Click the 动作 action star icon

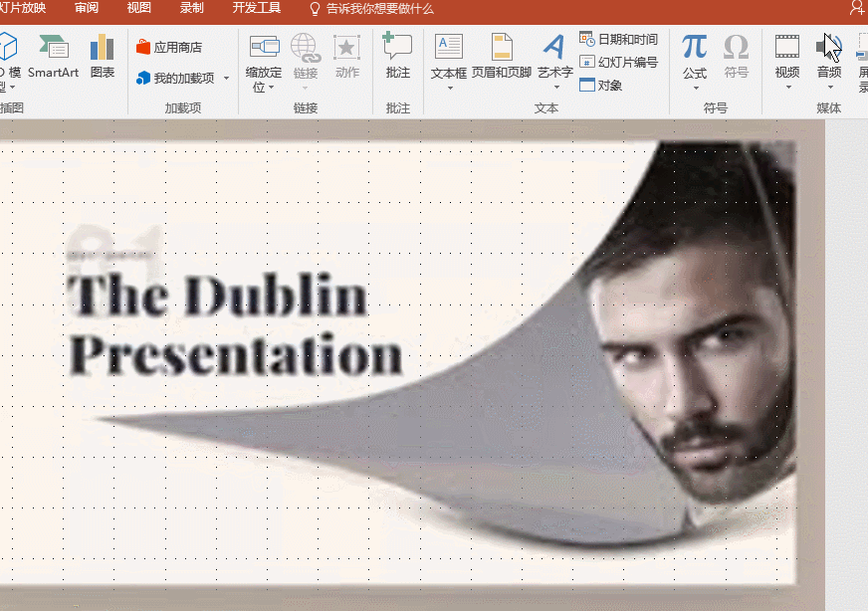tap(346, 56)
